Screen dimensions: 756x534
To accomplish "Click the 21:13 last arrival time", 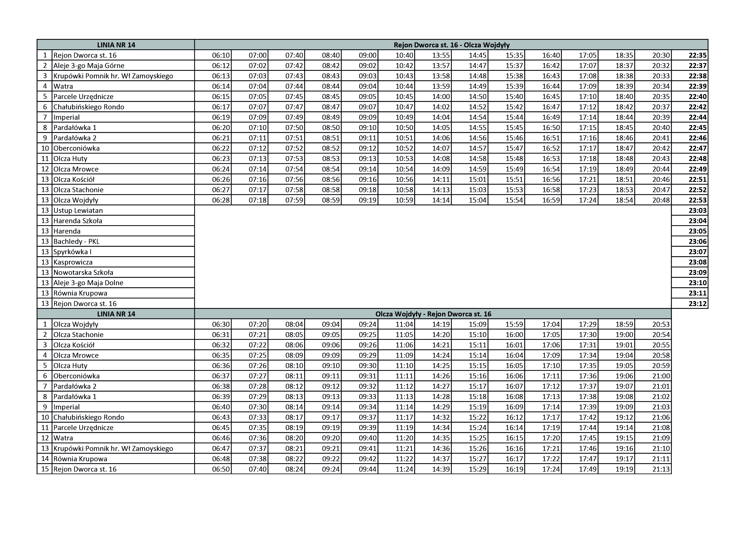I will click(x=661, y=469).
